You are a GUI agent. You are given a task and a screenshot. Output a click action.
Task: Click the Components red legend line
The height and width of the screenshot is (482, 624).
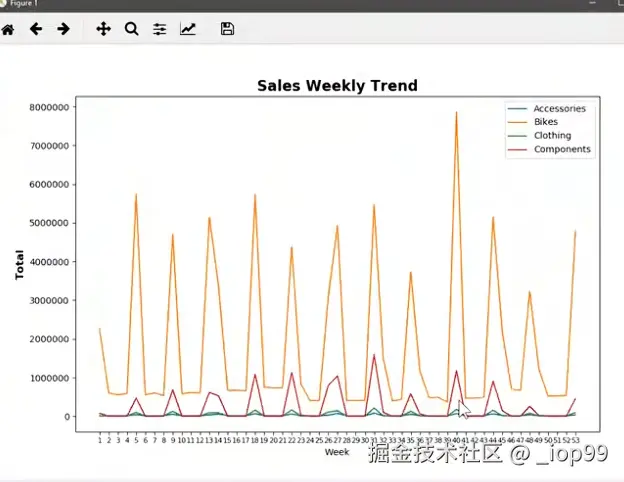point(517,150)
